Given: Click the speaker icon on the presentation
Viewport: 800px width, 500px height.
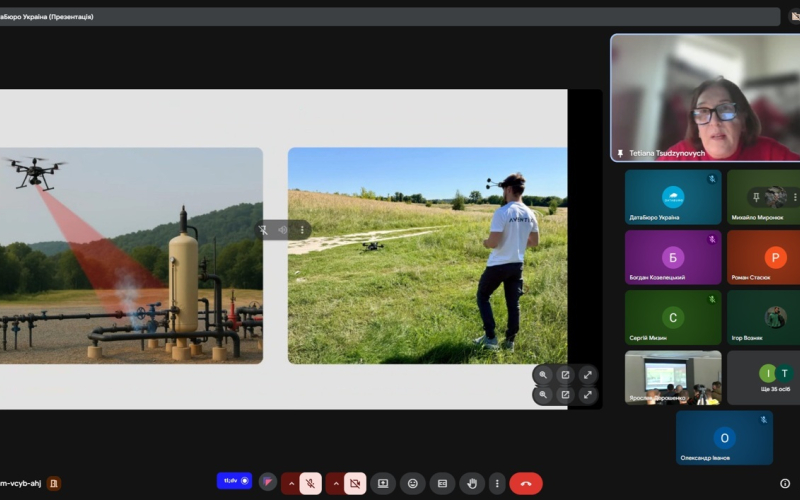Looking at the screenshot, I should click(283, 230).
